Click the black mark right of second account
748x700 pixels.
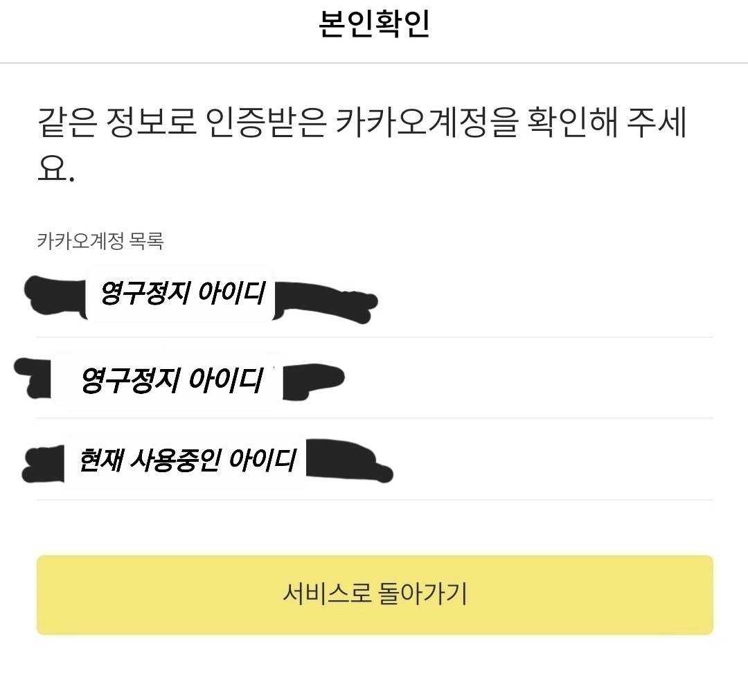click(312, 379)
